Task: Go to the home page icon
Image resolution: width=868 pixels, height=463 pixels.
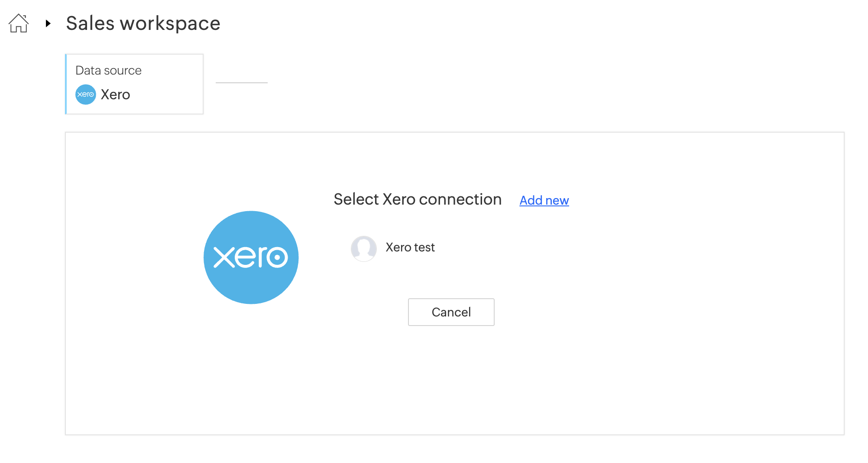Action: [x=19, y=23]
